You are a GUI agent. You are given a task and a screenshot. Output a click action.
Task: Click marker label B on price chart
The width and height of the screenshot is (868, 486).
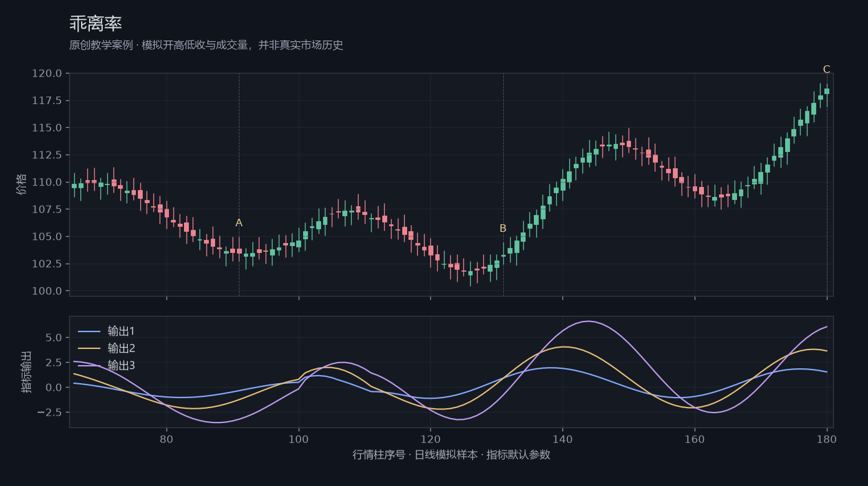pos(503,229)
